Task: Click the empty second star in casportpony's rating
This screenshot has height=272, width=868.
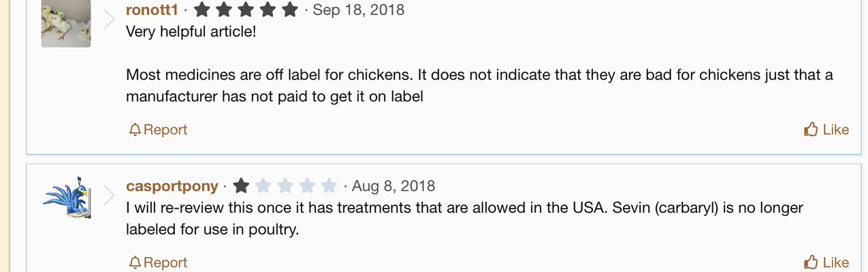Action: [263, 186]
